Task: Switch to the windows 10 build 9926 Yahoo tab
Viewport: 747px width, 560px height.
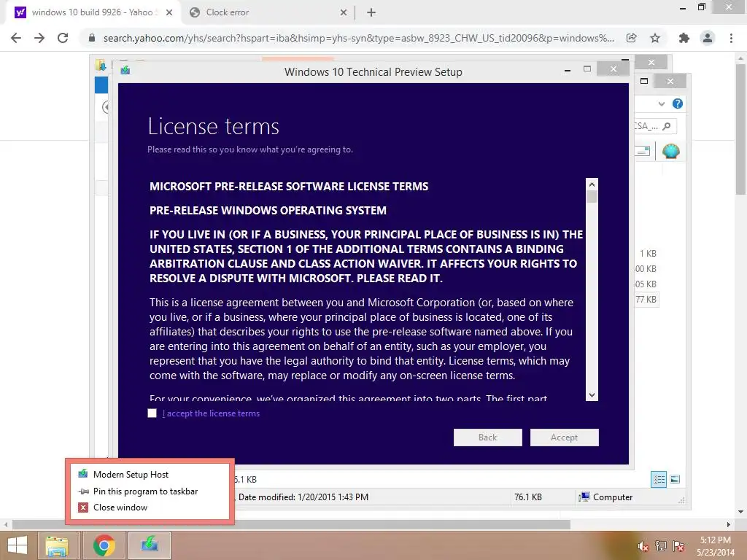Action: tap(93, 12)
